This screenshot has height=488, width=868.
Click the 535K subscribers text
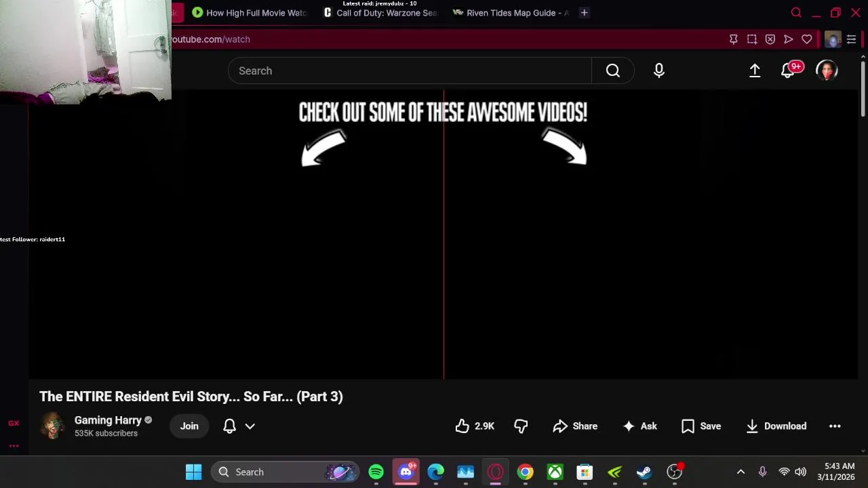tap(106, 433)
